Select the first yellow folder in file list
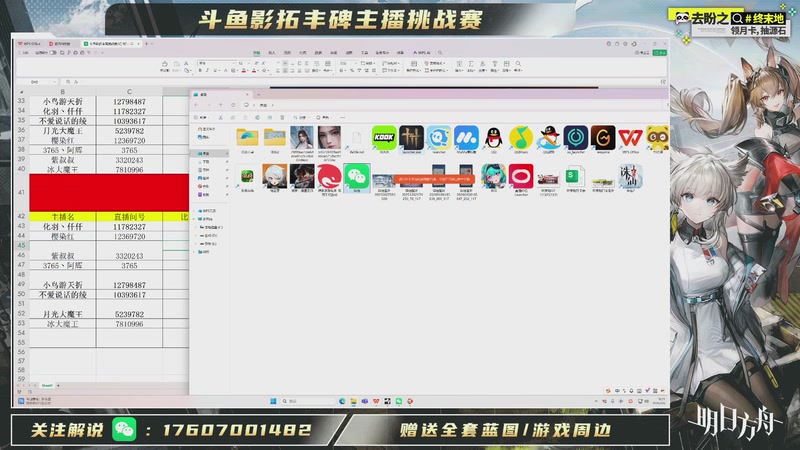800x450 pixels. [247, 137]
